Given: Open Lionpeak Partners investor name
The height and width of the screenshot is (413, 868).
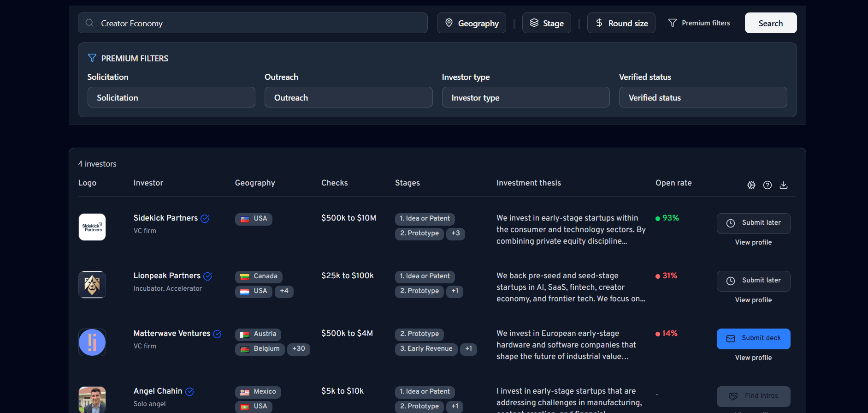Looking at the screenshot, I should coord(167,275).
